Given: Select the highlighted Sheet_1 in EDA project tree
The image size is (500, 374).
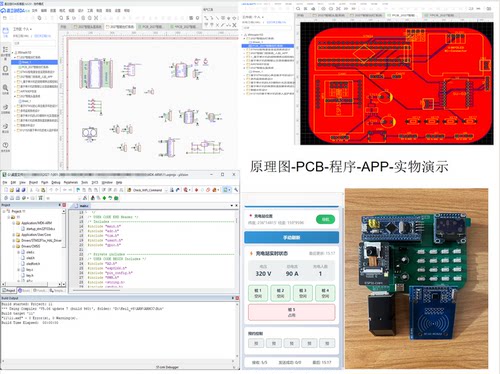Looking at the screenshot, I should tap(34, 62).
